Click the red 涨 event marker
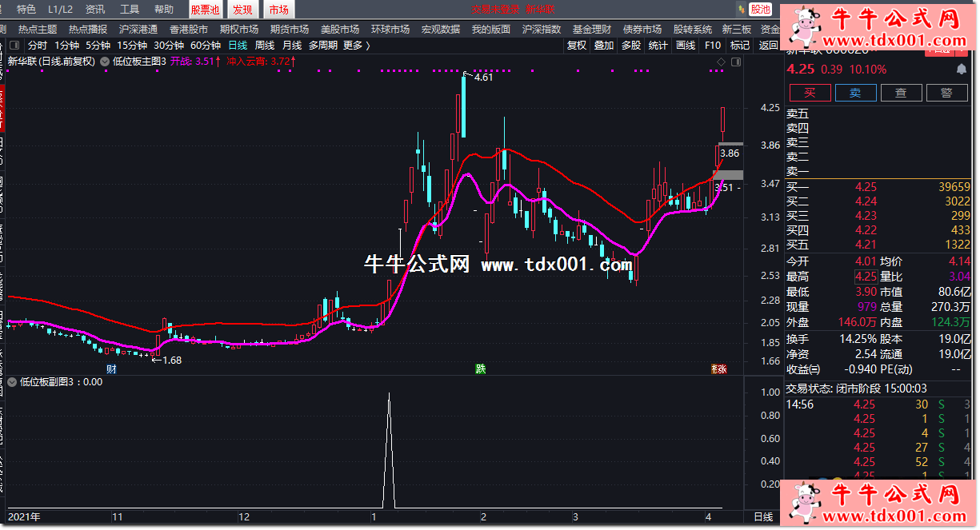This screenshot has width=980, height=530. [x=718, y=369]
